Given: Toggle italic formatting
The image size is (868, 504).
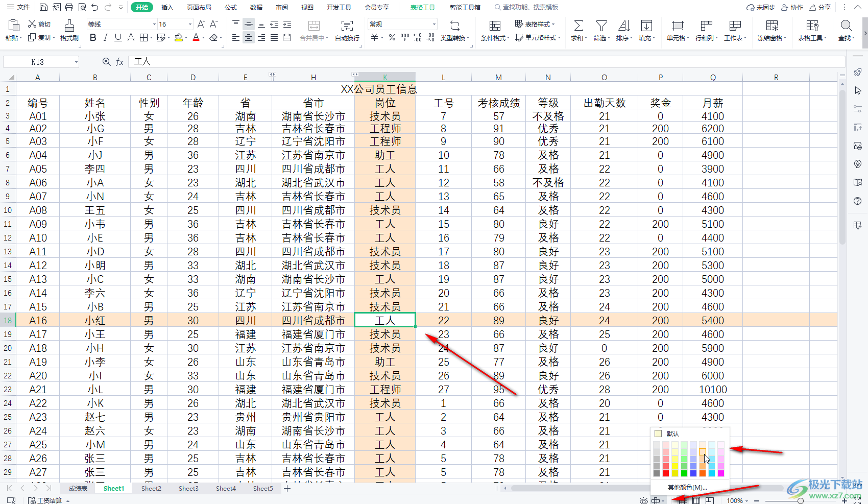Looking at the screenshot, I should (106, 37).
